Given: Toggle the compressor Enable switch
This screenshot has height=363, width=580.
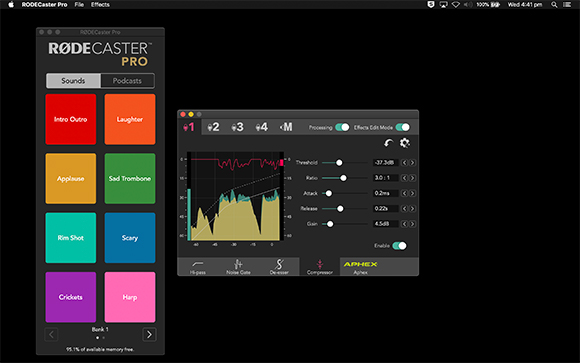Looking at the screenshot, I should point(399,246).
